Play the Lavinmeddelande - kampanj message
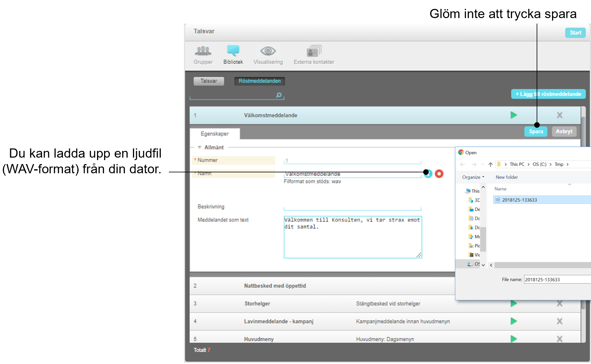 click(514, 321)
